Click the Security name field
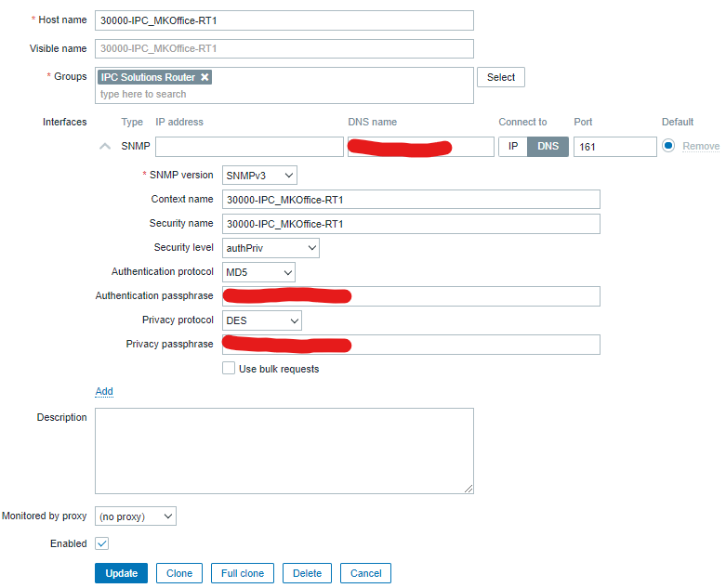 (411, 224)
